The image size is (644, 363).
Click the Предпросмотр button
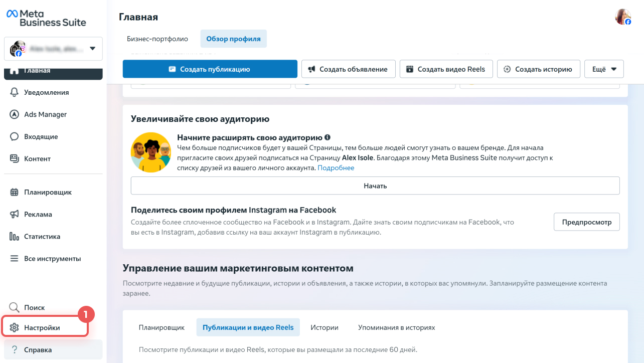click(587, 222)
